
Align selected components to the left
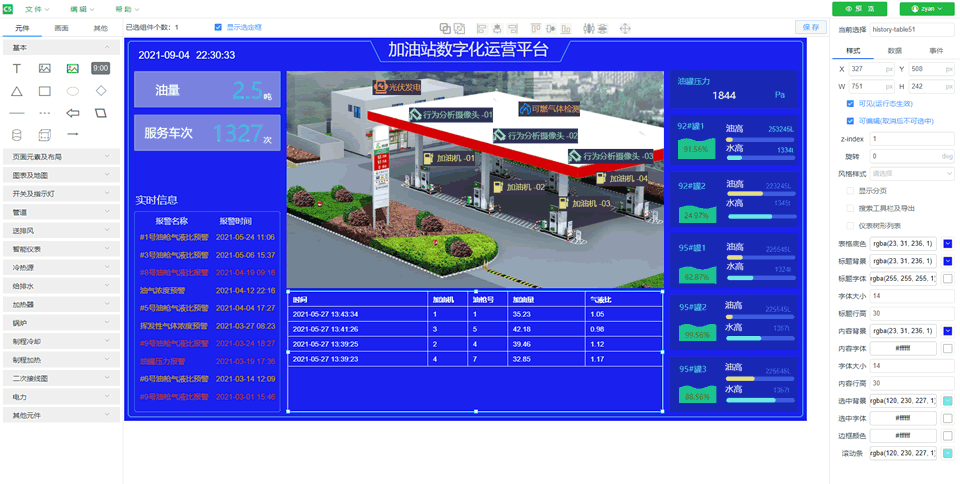pos(481,28)
